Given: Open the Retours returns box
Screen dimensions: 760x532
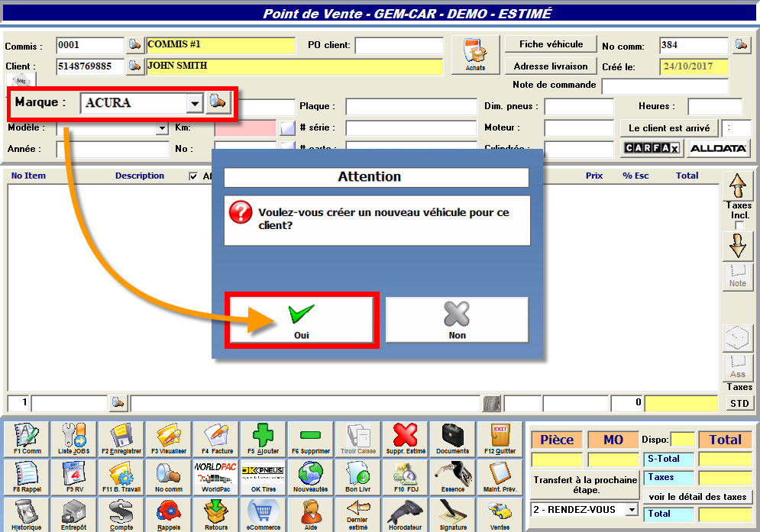Looking at the screenshot, I should (x=216, y=514).
